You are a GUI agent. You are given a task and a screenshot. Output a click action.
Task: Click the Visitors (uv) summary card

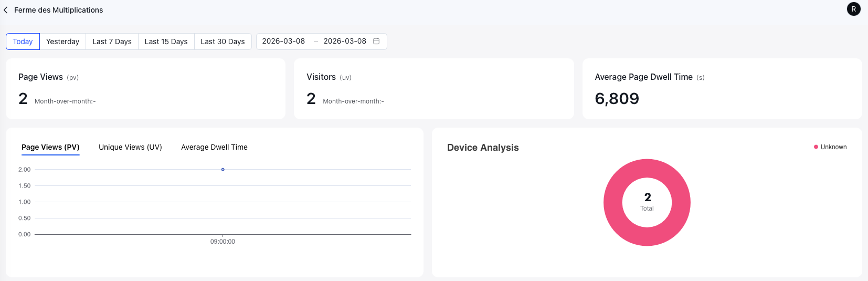tap(433, 89)
